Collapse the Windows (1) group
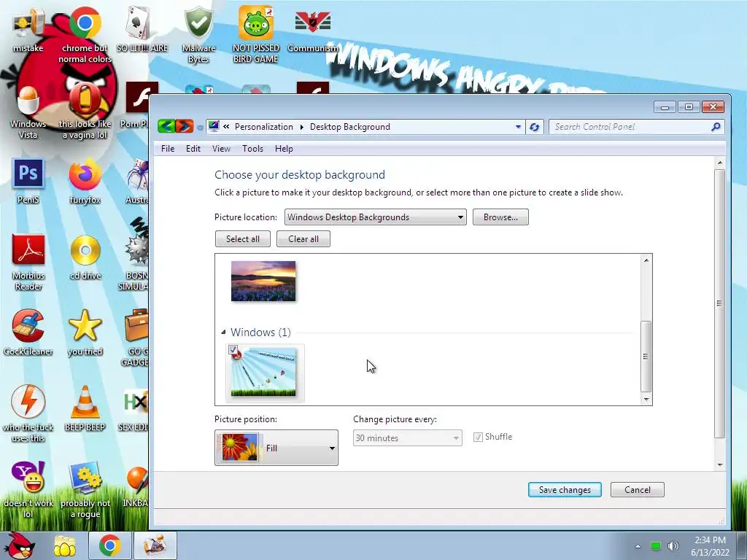The width and height of the screenshot is (747, 560). point(223,332)
